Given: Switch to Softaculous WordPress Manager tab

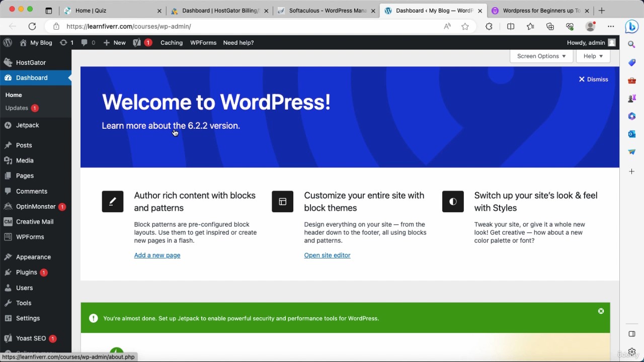Looking at the screenshot, I should 326,11.
